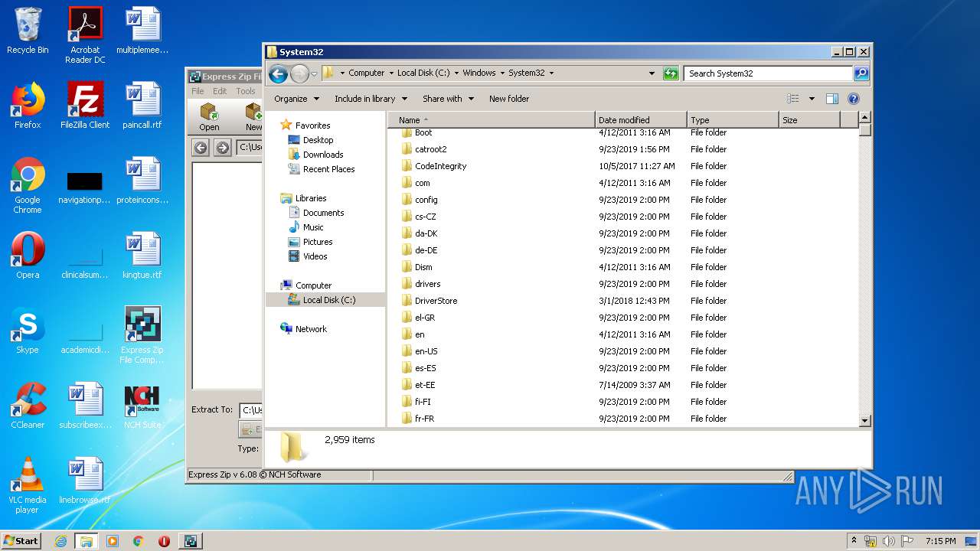Select the CodeIntegrity folder
The image size is (980, 551).
(440, 166)
